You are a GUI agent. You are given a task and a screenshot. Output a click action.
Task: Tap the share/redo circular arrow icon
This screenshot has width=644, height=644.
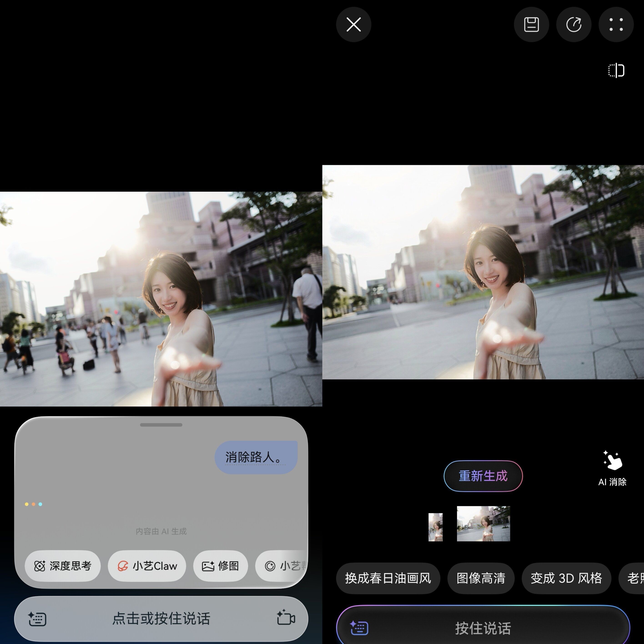click(574, 24)
